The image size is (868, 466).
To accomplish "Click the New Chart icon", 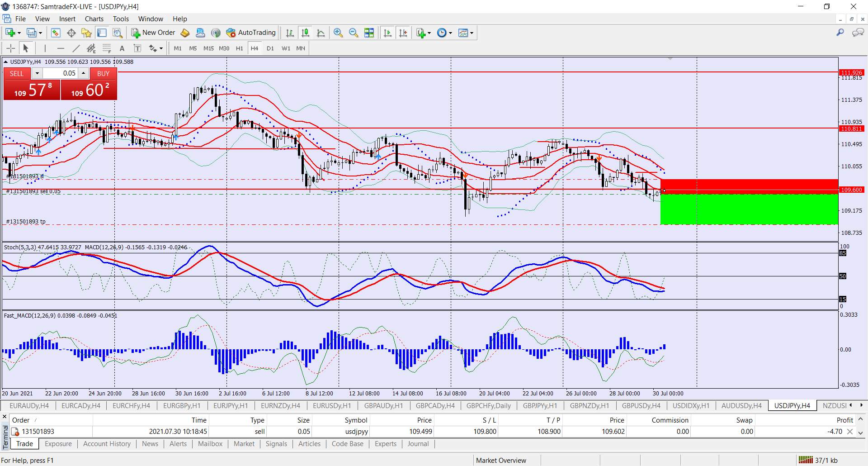I will coord(10,33).
